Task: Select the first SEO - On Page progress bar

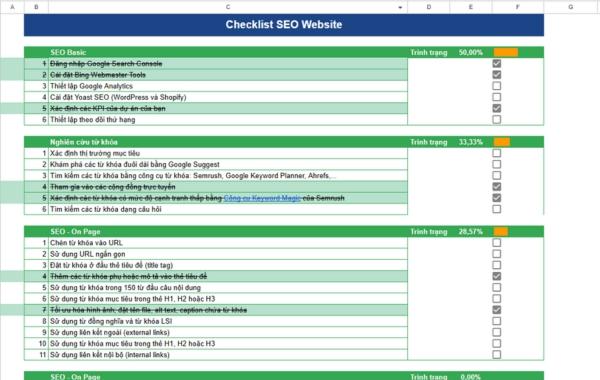Action: [501, 232]
